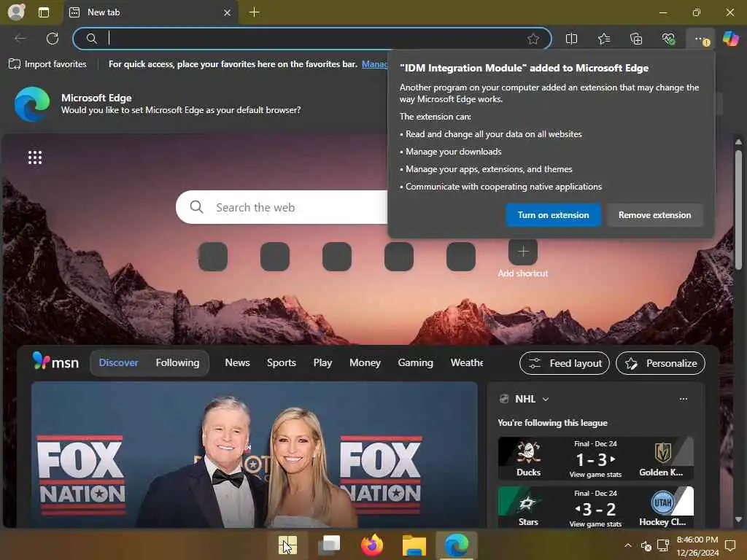
Task: Click the Search the web box
Action: tap(282, 207)
